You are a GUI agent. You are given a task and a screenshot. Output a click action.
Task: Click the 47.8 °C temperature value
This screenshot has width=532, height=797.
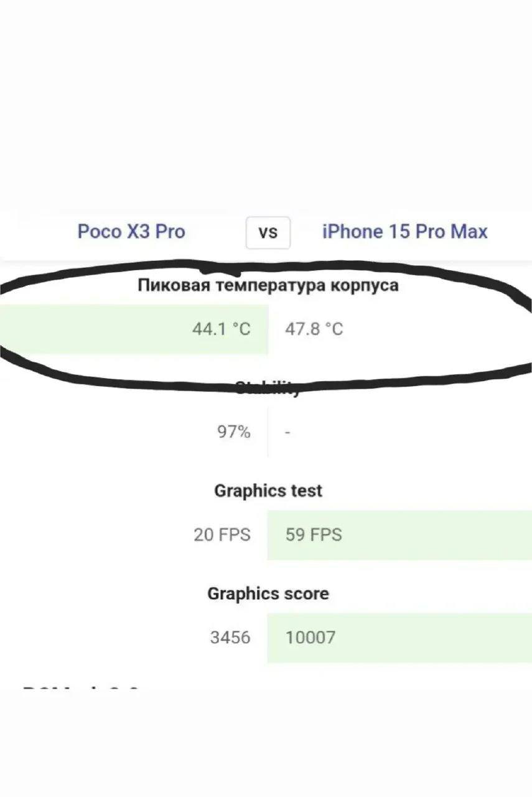point(314,329)
